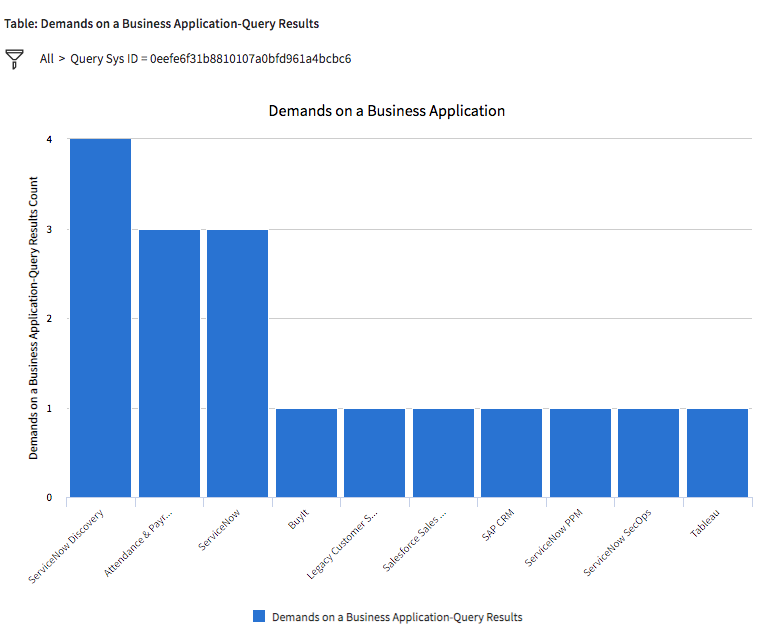Select the ServiceNow bar with count 3

tap(237, 363)
